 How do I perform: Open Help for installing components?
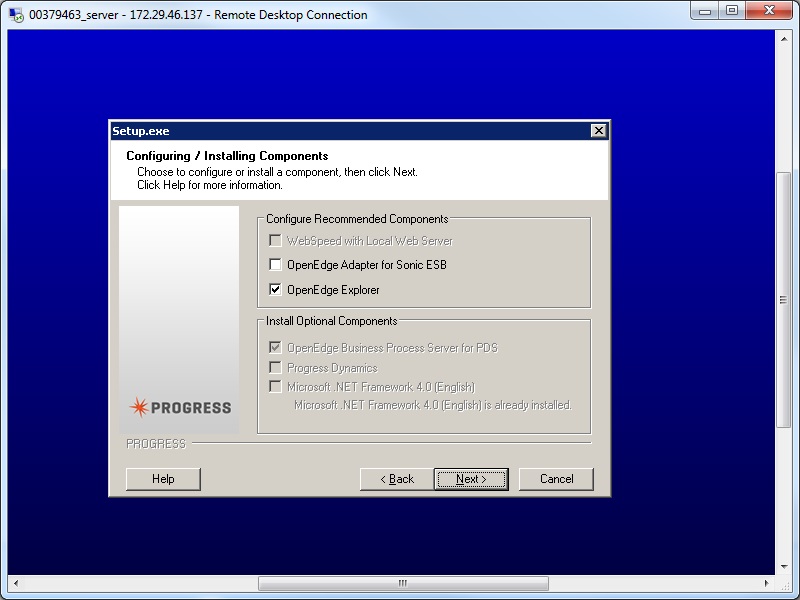(163, 479)
